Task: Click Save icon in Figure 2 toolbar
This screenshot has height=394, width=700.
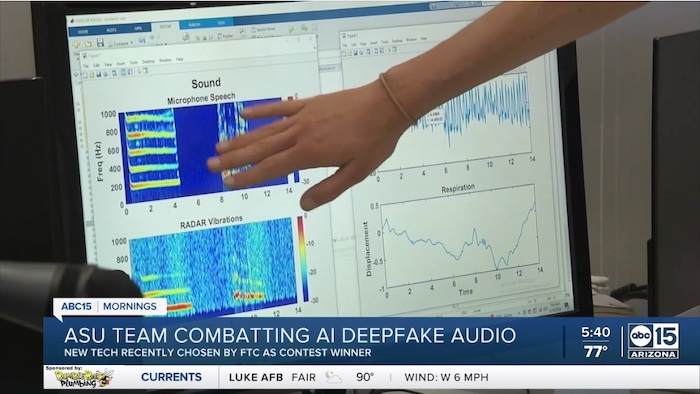Action: pyautogui.click(x=355, y=53)
